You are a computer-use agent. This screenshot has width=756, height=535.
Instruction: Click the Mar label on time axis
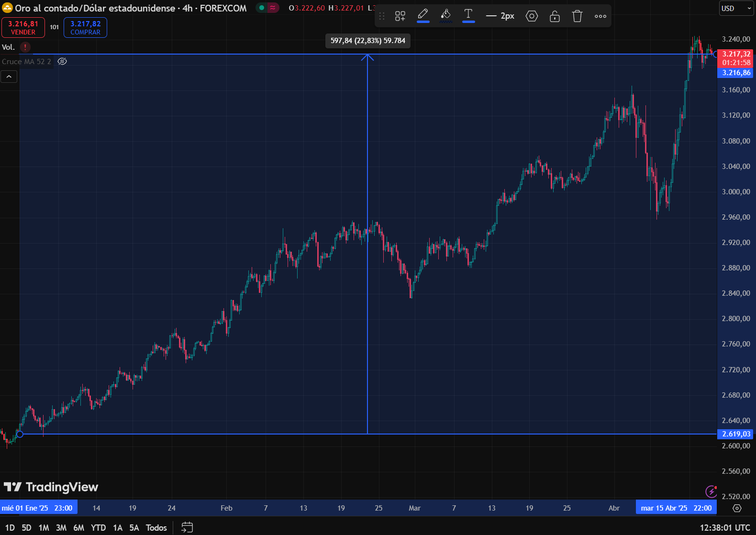point(414,508)
